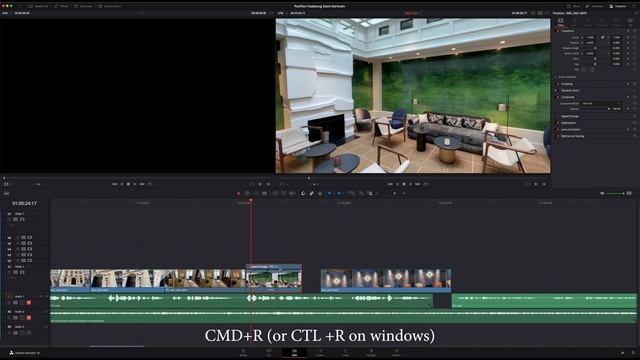Open the Effects library panel
The height and width of the screenshot is (360, 640).
click(60, 6)
